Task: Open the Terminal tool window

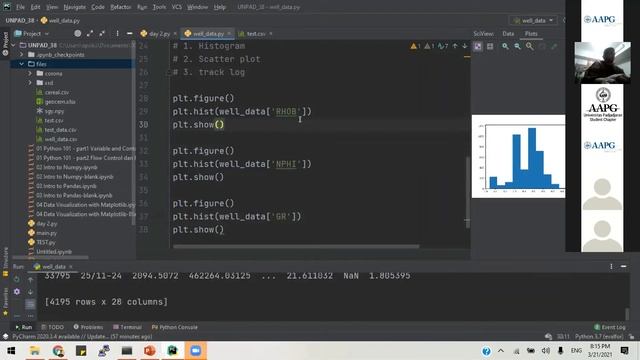Action: pyautogui.click(x=127, y=327)
